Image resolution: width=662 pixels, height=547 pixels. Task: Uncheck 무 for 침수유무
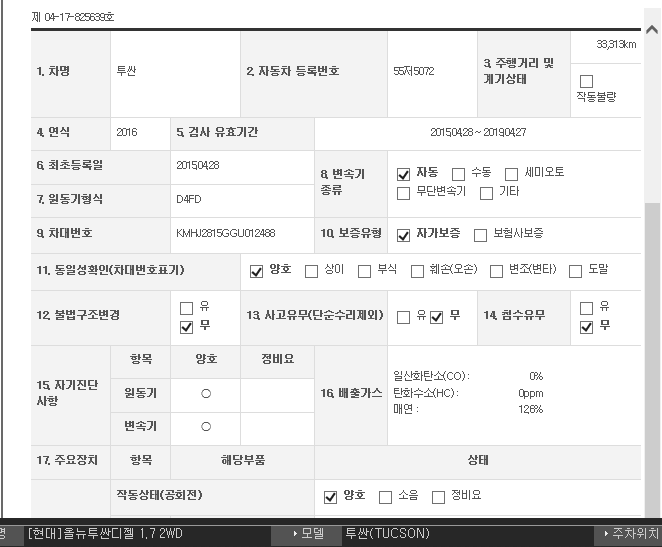(x=587, y=327)
